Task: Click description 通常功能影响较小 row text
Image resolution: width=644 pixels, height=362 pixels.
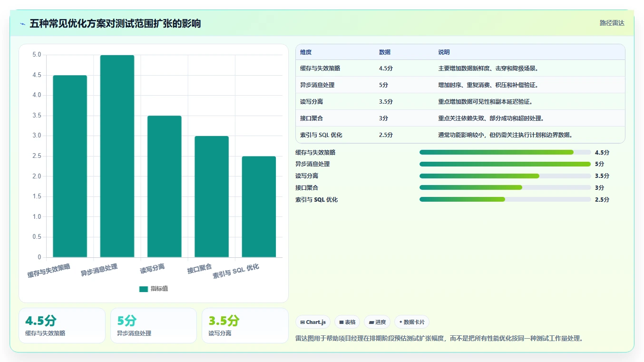Action: point(505,135)
